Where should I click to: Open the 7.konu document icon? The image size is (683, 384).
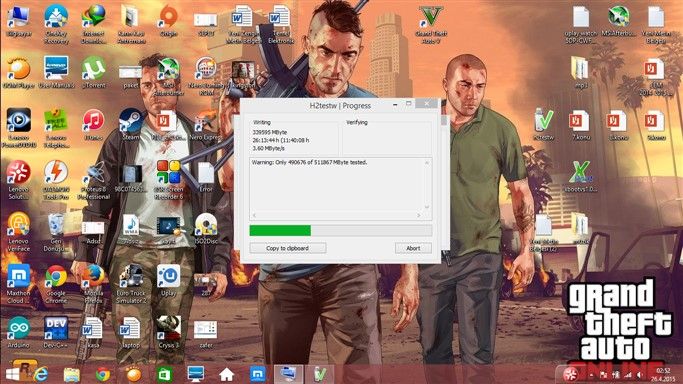coord(581,125)
